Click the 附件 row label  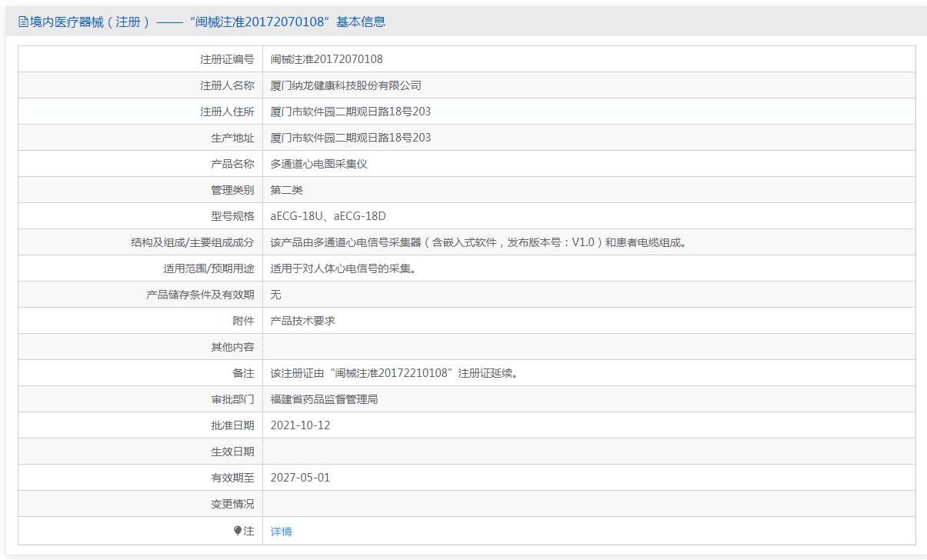[243, 321]
